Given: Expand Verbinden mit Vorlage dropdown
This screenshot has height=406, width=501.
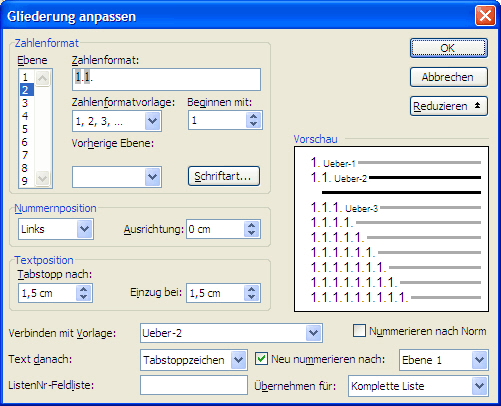Looking at the screenshot, I should pos(313,333).
